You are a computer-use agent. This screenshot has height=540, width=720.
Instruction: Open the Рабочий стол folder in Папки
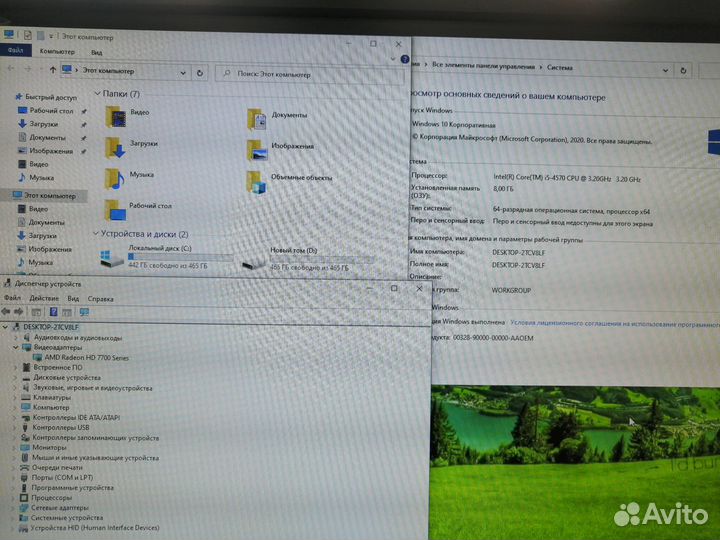click(115, 210)
